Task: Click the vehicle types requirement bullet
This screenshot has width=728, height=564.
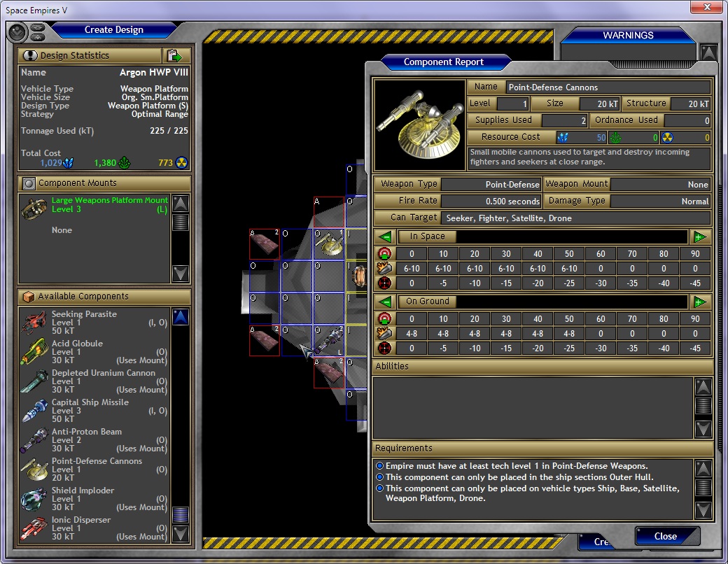Action: pos(380,488)
